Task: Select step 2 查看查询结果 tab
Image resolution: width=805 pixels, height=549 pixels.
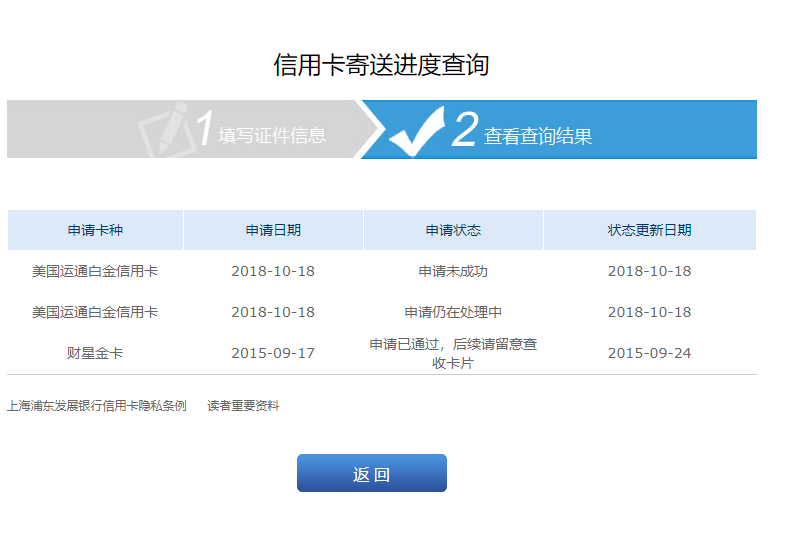Action: [x=560, y=129]
